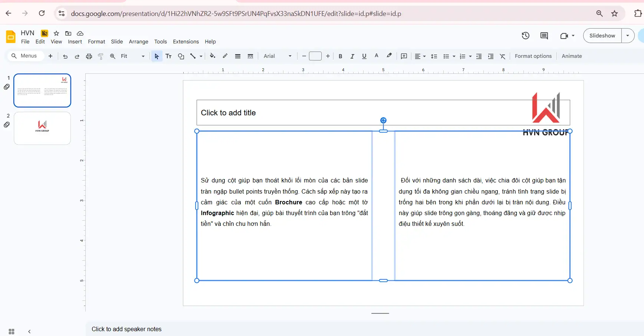This screenshot has width=644, height=336.
Task: Open the font family dropdown
Action: coord(277,56)
